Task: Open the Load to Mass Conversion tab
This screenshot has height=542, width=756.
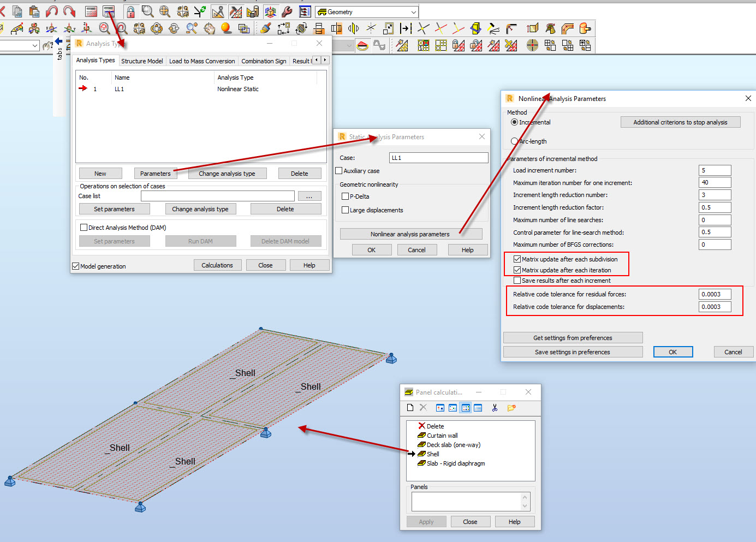Action: click(x=202, y=61)
